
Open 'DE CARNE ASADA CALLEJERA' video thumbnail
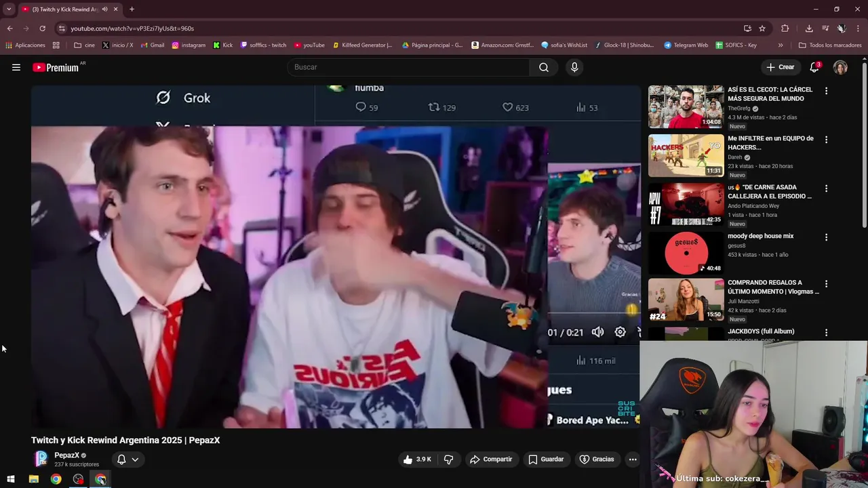[686, 204]
